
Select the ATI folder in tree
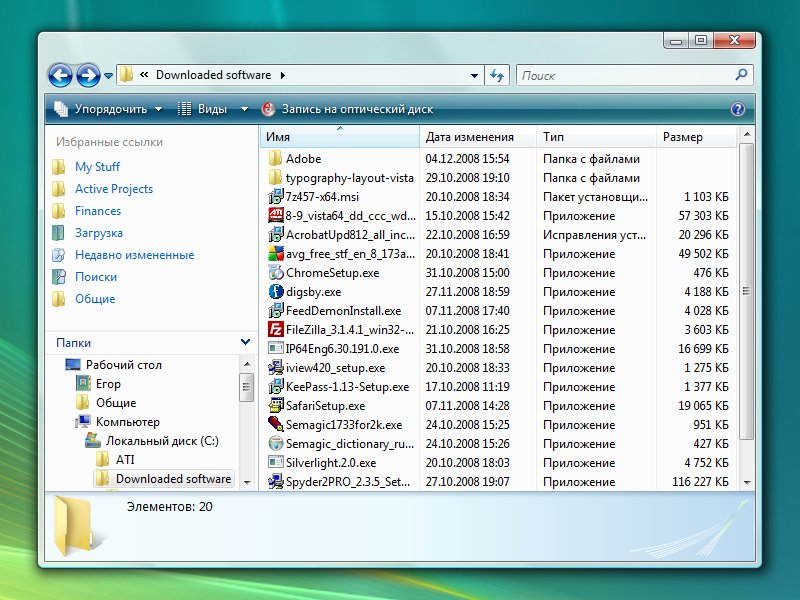click(x=125, y=460)
